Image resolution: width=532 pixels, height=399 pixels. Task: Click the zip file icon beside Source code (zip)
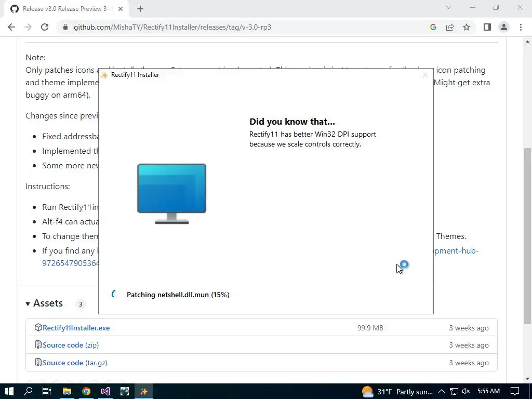pos(38,345)
